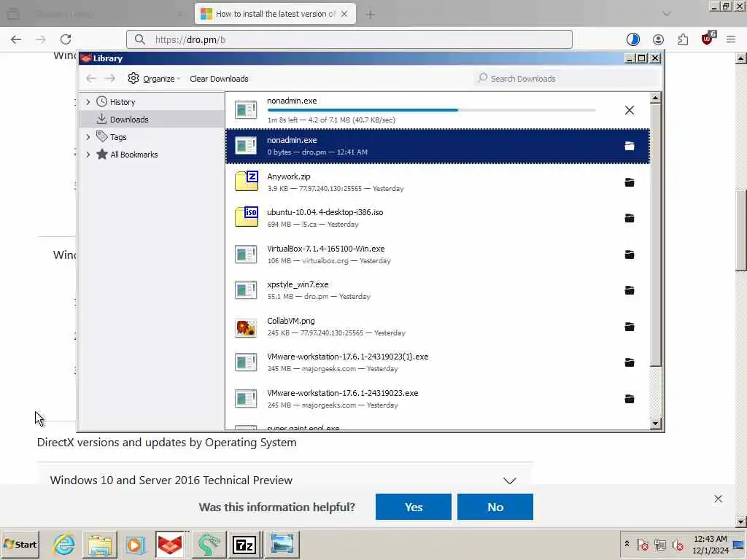Screen dimensions: 747x560
Task: Open folder for VMware-workstation-17.6.1-24319023.exe
Action: coord(630,399)
